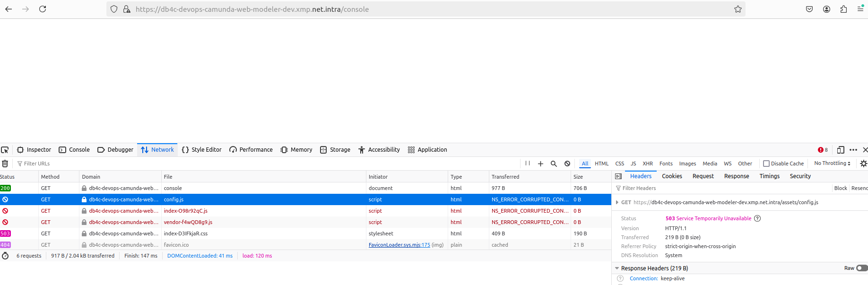This screenshot has height=285, width=868.
Task: Filter requests by WS
Action: click(x=728, y=164)
